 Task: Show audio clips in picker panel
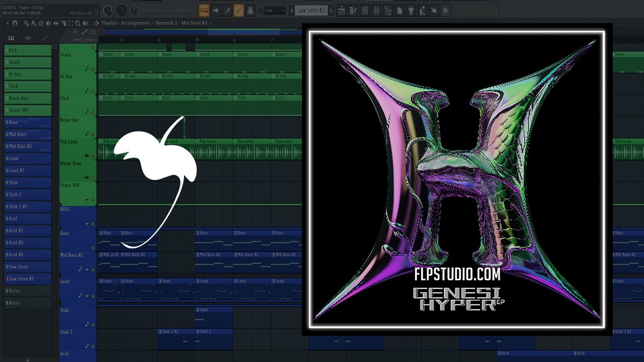pos(28,38)
